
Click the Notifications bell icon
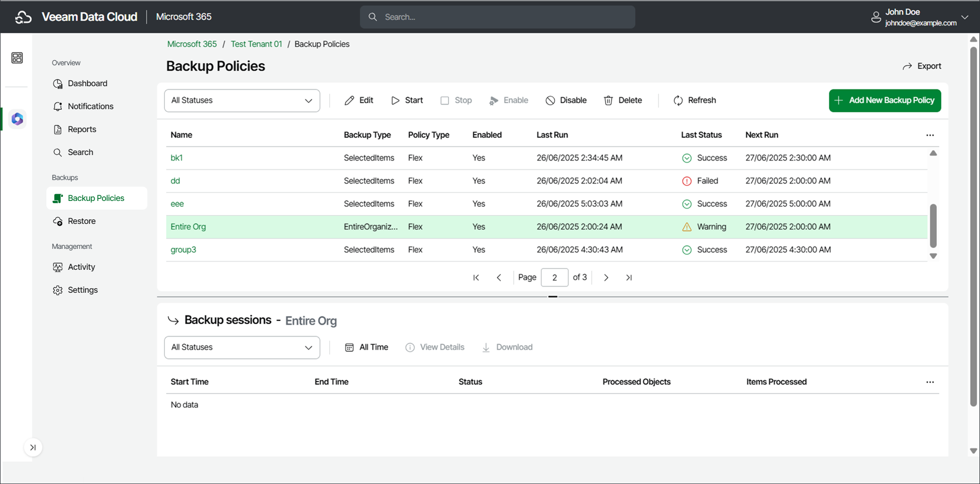coord(58,106)
